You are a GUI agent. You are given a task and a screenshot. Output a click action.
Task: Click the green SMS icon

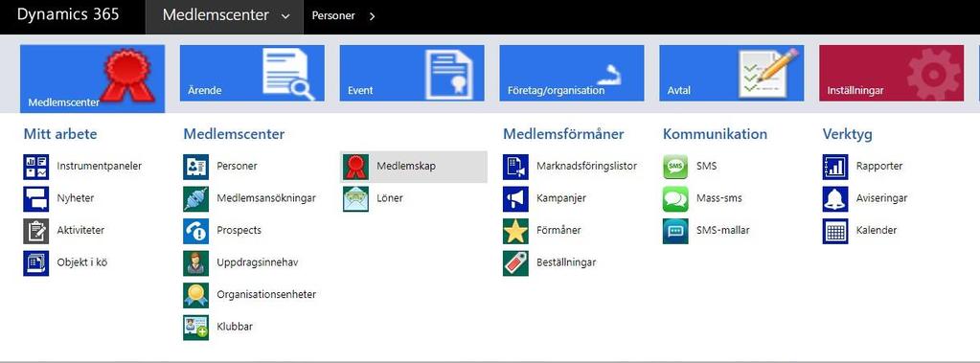click(x=675, y=167)
